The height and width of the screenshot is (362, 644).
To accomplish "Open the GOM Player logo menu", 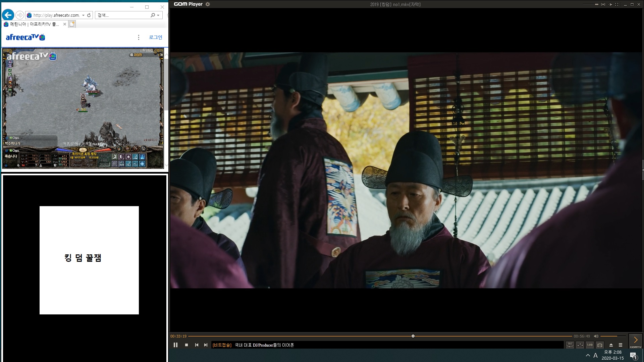I will point(188,4).
